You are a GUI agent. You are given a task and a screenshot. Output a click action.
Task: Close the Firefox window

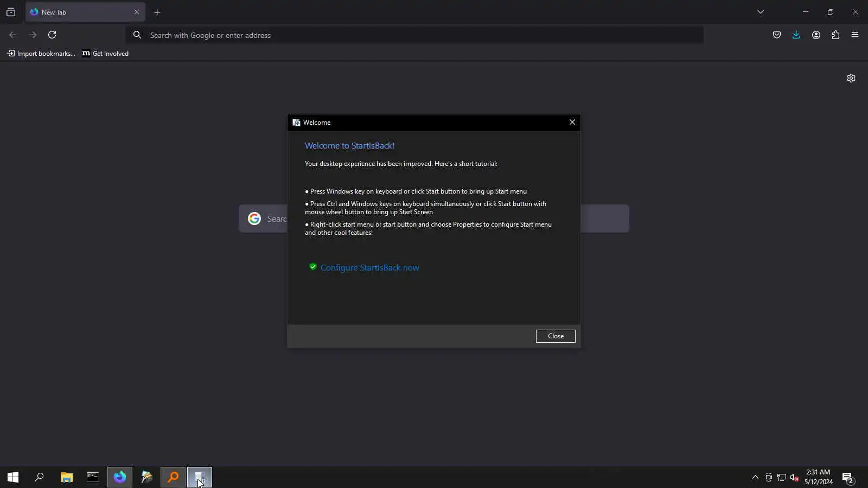pos(856,12)
